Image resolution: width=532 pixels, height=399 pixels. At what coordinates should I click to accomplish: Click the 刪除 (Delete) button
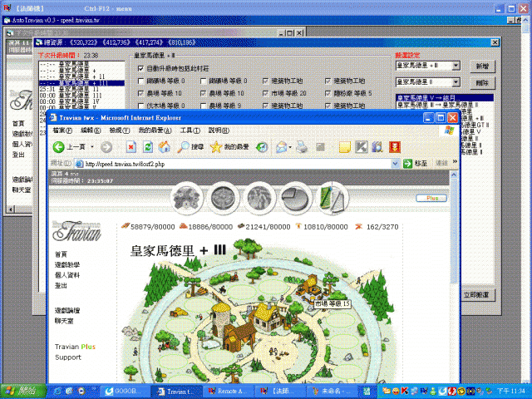point(482,82)
